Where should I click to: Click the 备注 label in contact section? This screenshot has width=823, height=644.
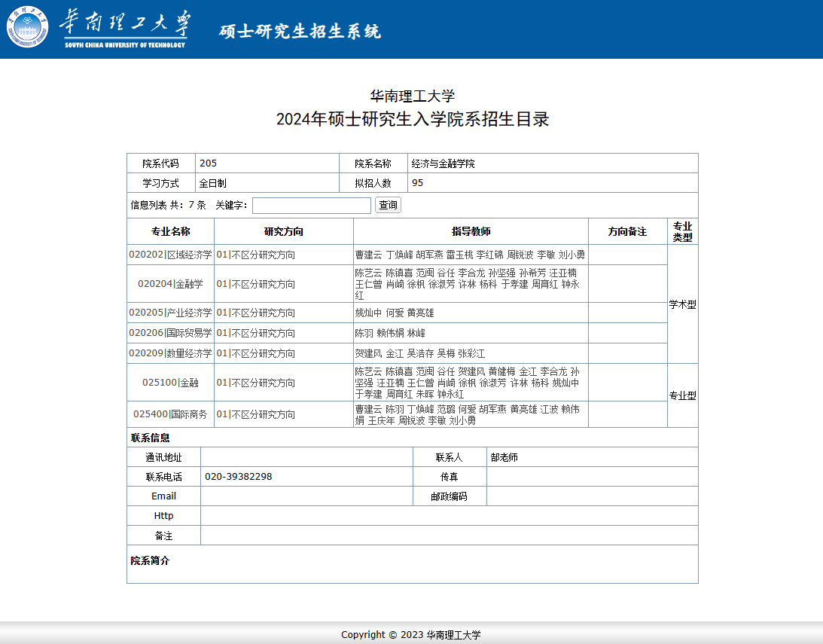(x=163, y=536)
